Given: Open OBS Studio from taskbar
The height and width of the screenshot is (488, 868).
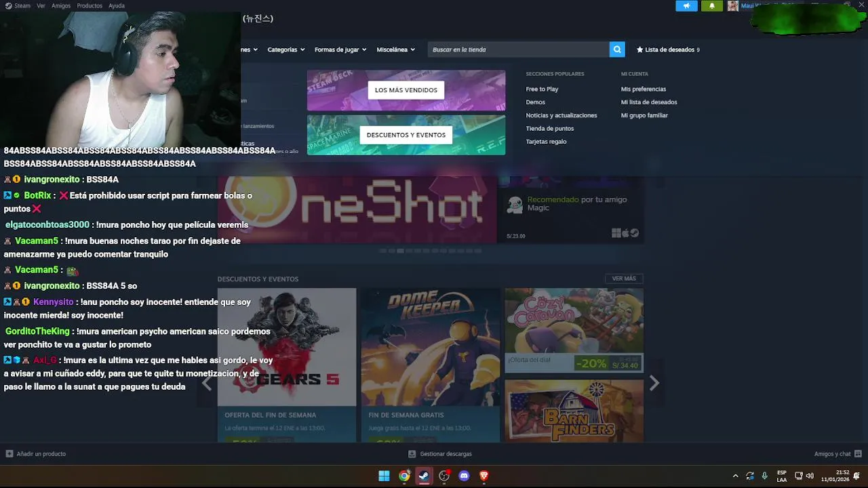Looking at the screenshot, I should pos(444,476).
